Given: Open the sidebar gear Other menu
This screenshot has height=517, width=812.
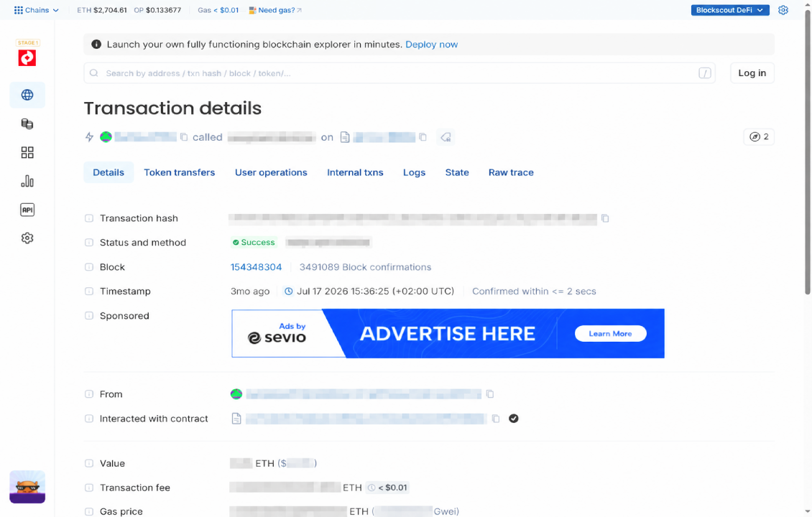Looking at the screenshot, I should tap(27, 238).
